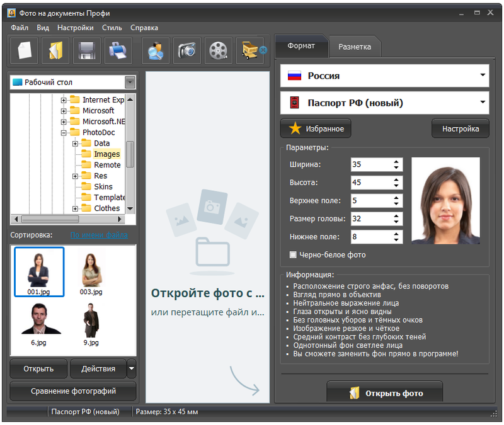504x425 pixels.
Task: Click the Открыть фото button
Action: point(385,392)
